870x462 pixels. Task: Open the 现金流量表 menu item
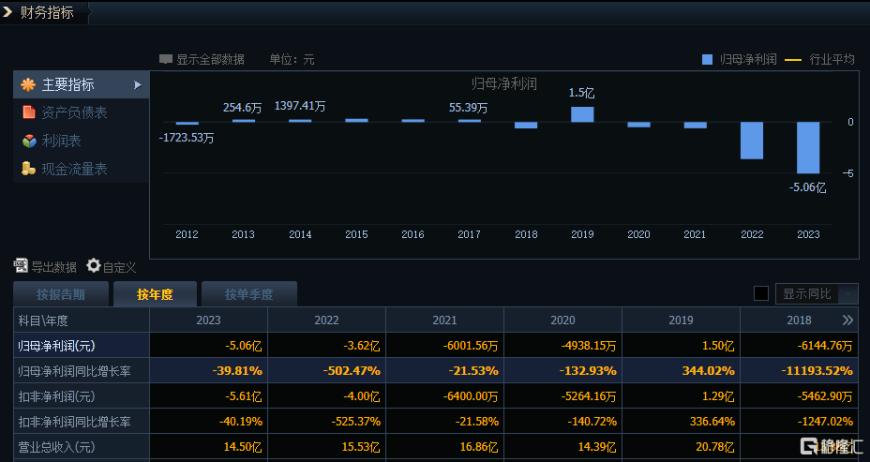coord(81,169)
